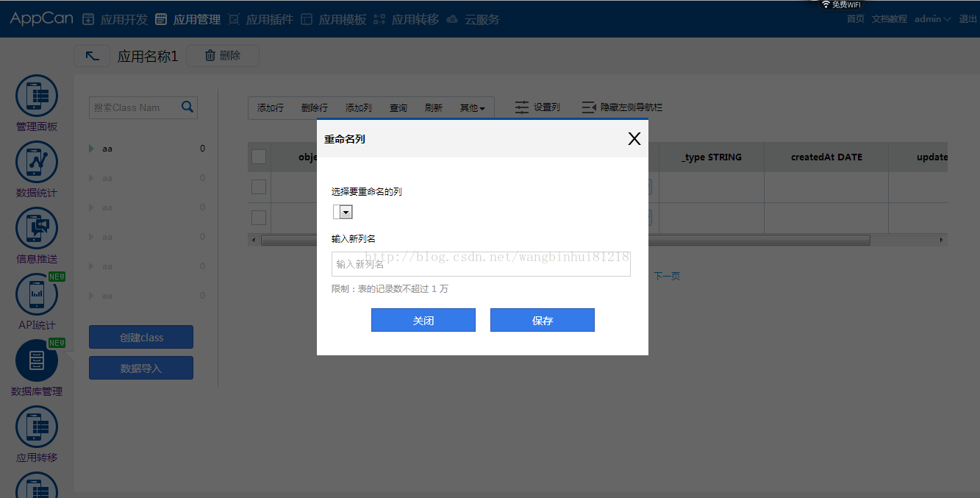Screen dimensions: 980x498
Task: Click the 文档教程 link
Action: 890,19
